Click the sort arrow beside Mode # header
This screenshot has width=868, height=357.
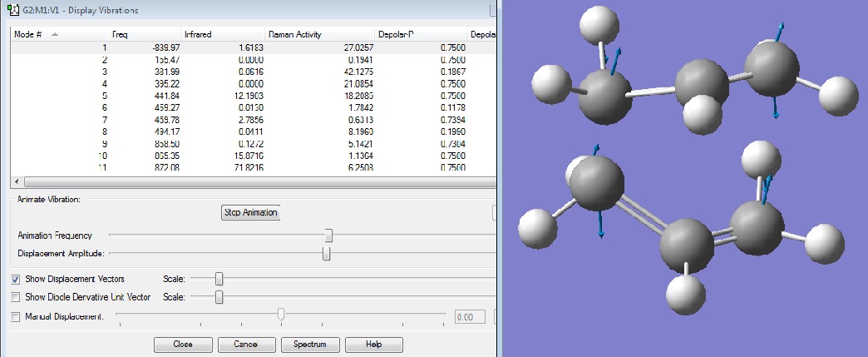55,36
